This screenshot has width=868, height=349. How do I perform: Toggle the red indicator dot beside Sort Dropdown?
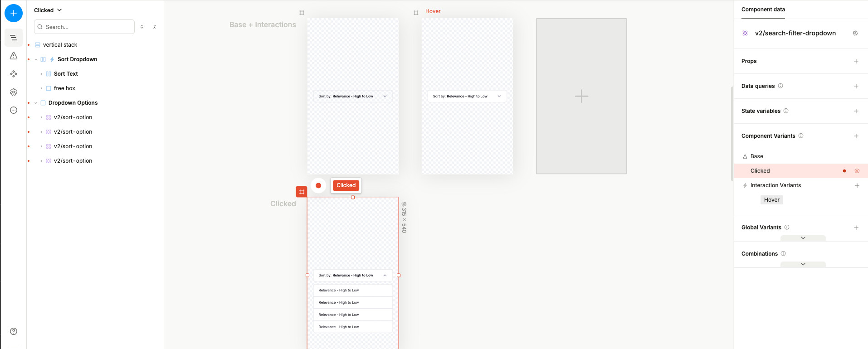tap(29, 59)
